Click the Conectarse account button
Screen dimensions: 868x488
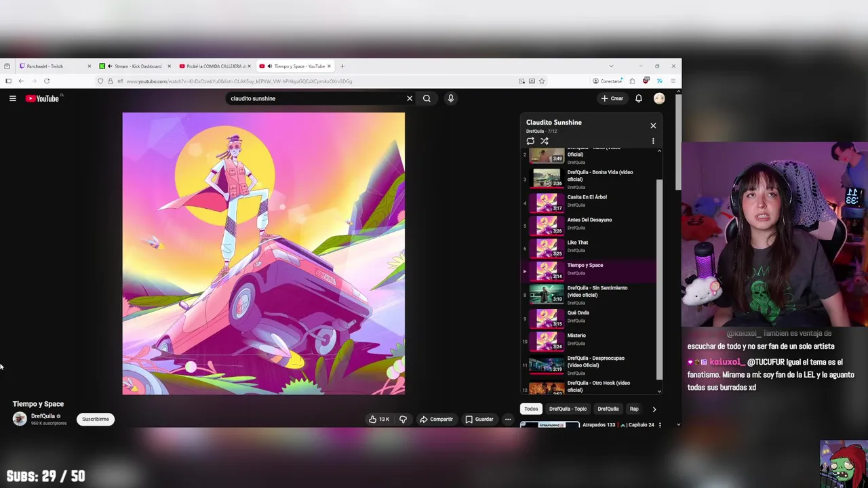click(x=608, y=81)
